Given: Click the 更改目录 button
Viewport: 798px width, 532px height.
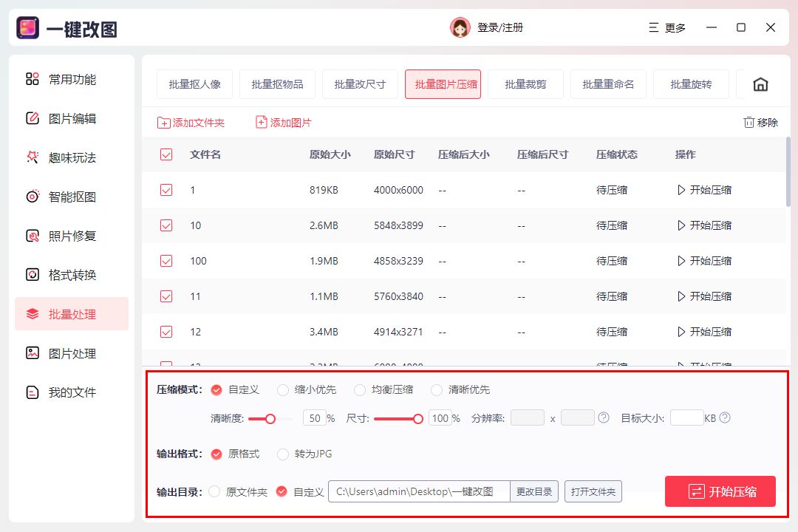Looking at the screenshot, I should [534, 491].
